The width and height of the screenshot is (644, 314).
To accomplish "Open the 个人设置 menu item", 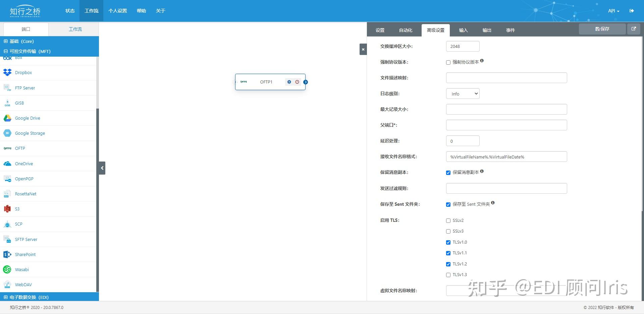I will pyautogui.click(x=118, y=11).
